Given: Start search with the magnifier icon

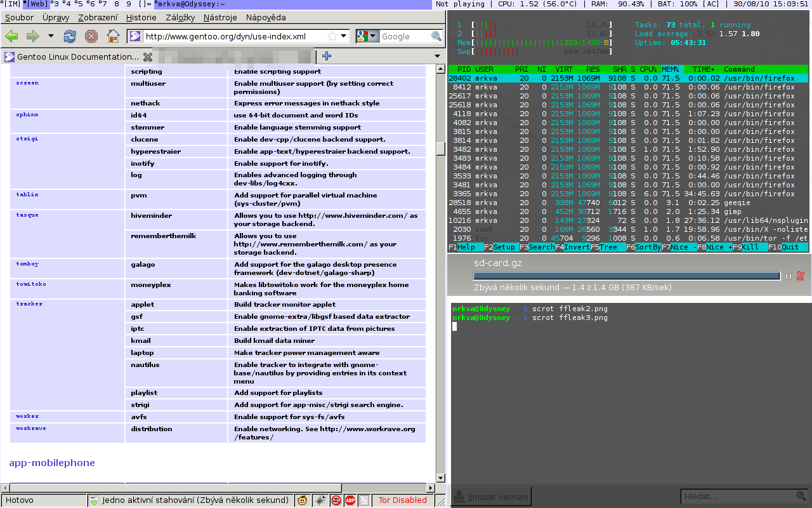Looking at the screenshot, I should point(436,36).
